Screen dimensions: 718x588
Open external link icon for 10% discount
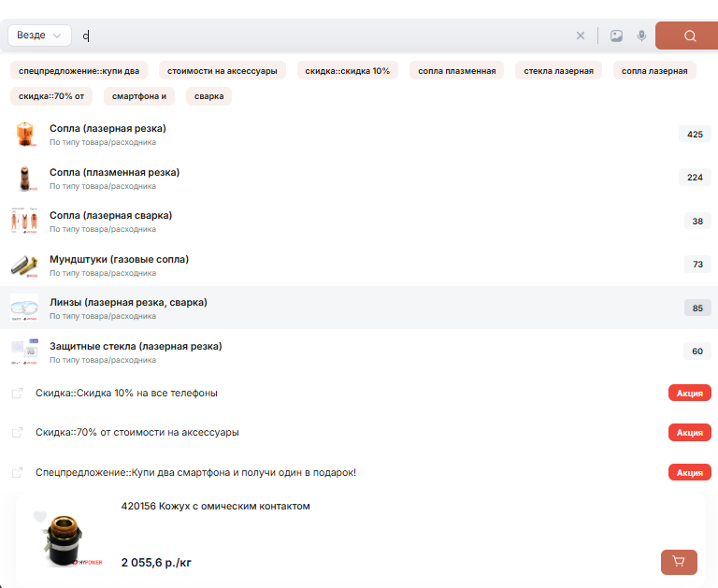point(17,393)
